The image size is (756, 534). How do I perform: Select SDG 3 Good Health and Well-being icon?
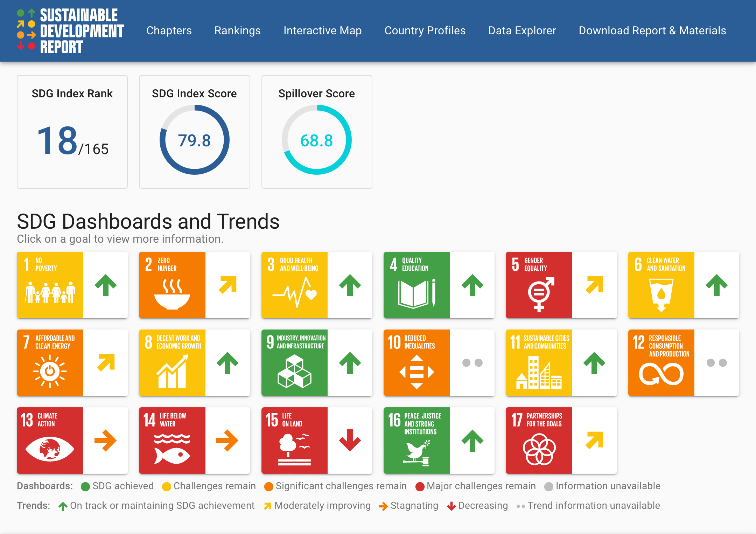(x=294, y=285)
